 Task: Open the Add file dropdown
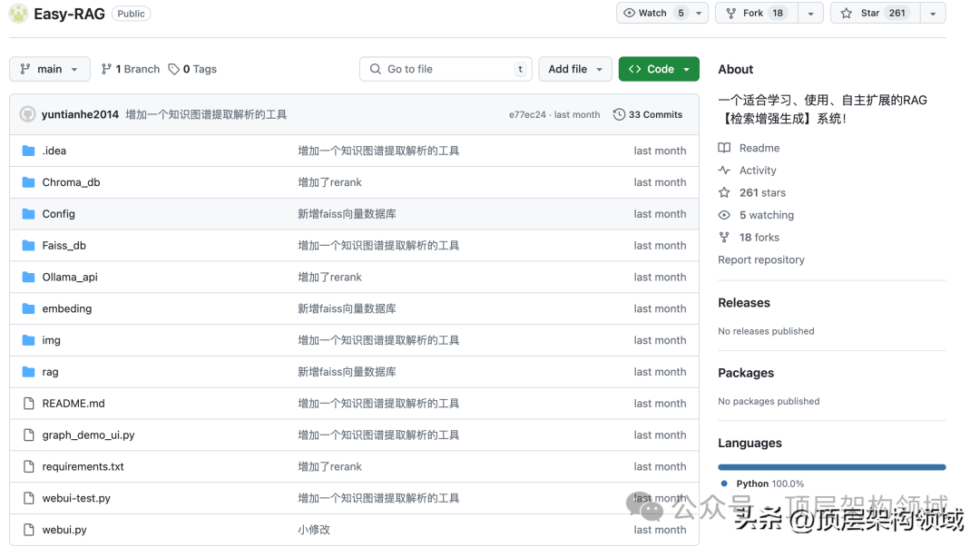(x=574, y=69)
